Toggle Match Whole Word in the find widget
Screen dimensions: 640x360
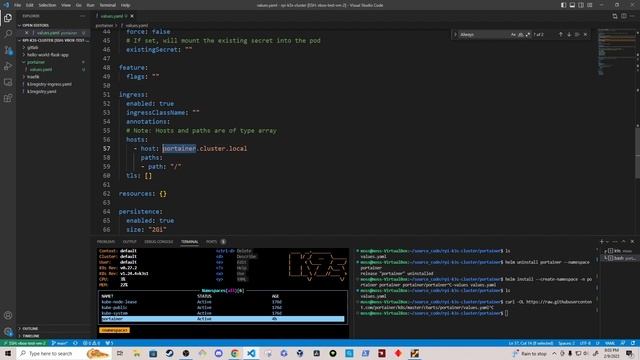(520, 35)
